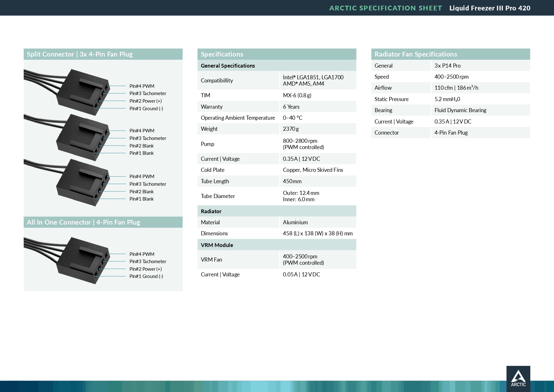Select the 'MX-6 (0.8 g)' value

click(297, 95)
